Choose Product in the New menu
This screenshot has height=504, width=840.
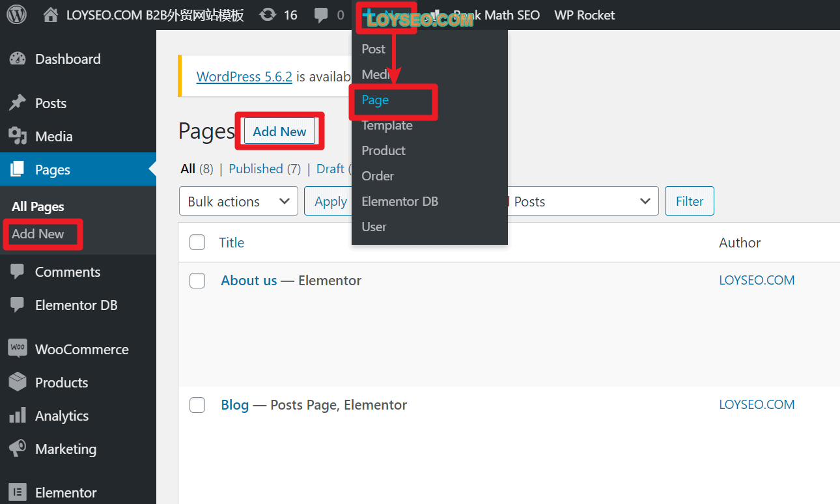click(384, 150)
